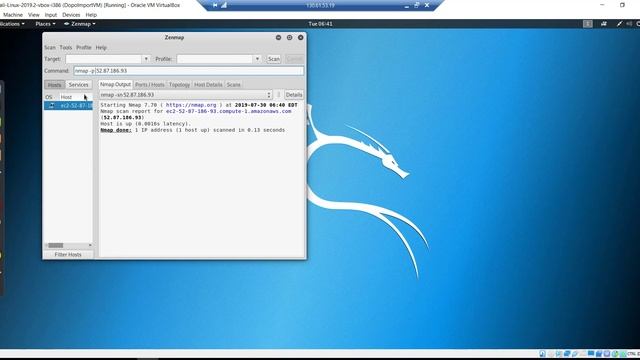Open the Scan menu in Zenmap
This screenshot has height=360, width=640.
pos(50,47)
